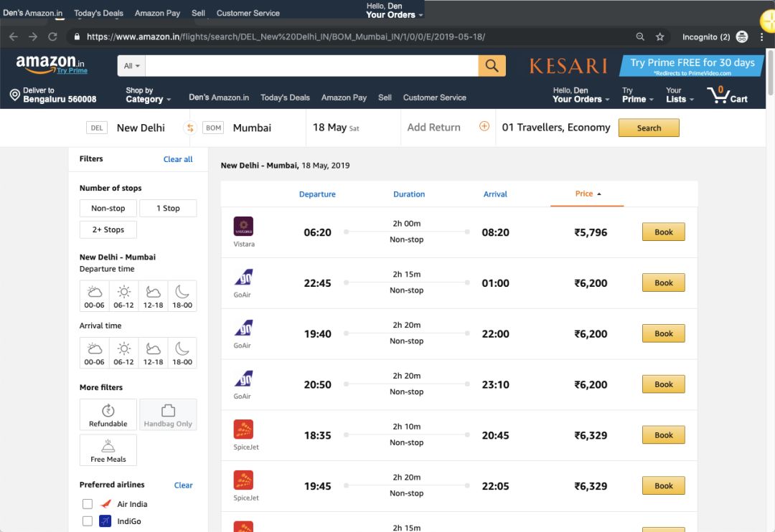
Task: Reload the page with refresh icon
Action: click(x=52, y=37)
